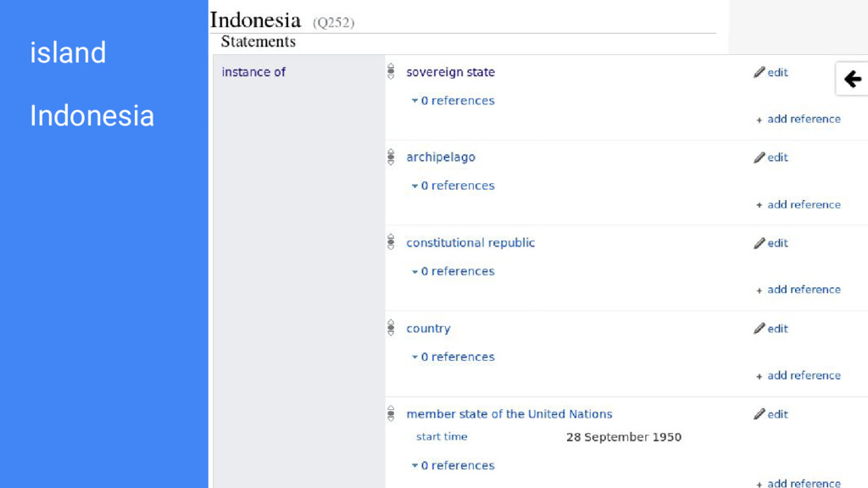
Task: Click rank icon beside country
Action: point(391,328)
